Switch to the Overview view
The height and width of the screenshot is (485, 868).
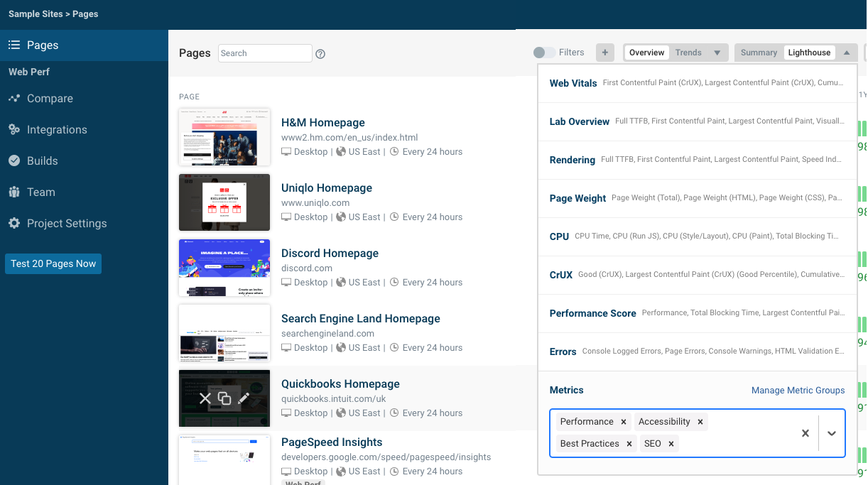646,53
